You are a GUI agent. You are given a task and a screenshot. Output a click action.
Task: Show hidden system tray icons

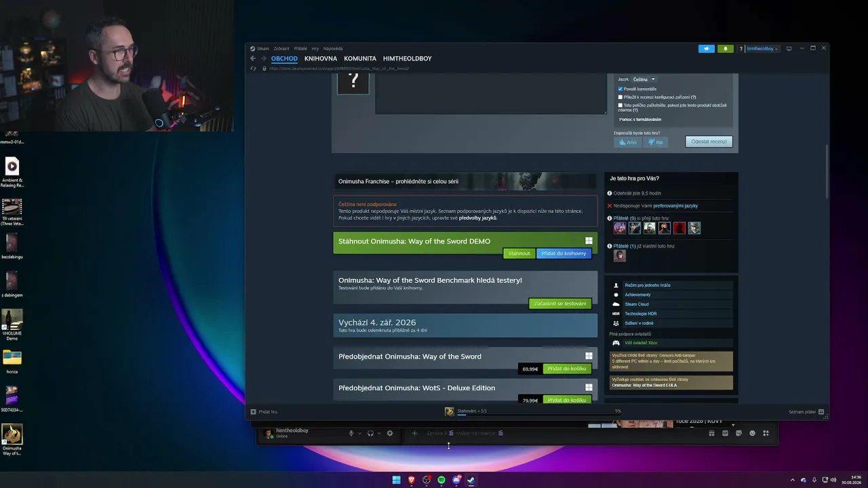[792, 480]
